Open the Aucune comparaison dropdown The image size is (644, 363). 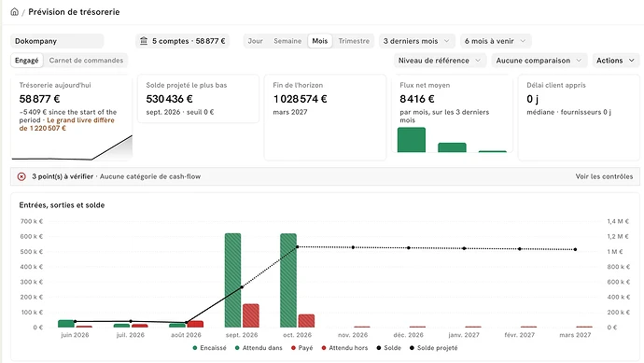[x=539, y=61]
